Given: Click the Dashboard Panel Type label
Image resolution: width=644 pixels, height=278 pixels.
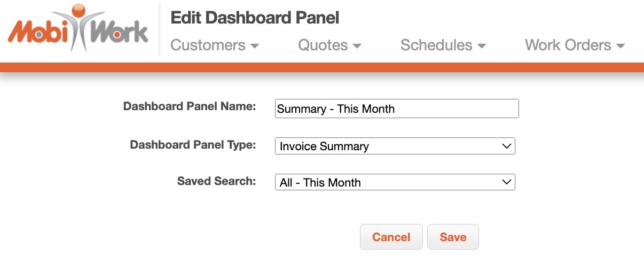Looking at the screenshot, I should click(193, 144).
